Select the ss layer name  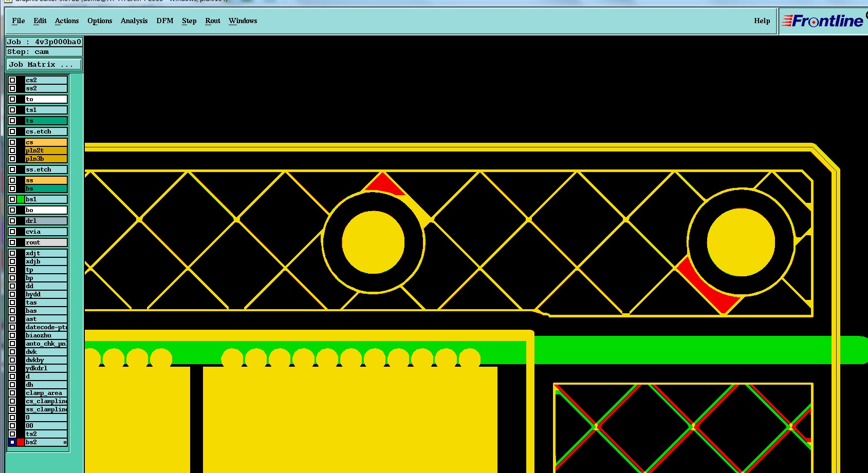[x=46, y=180]
